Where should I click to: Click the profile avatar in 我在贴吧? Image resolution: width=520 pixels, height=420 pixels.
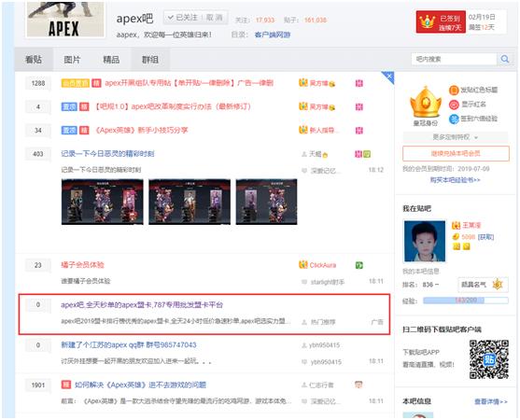pyautogui.click(x=425, y=241)
